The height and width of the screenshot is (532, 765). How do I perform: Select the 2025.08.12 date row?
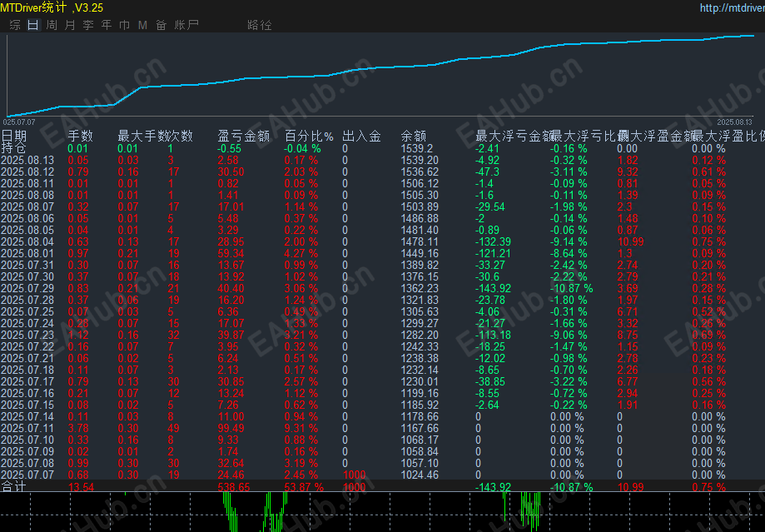(x=27, y=172)
